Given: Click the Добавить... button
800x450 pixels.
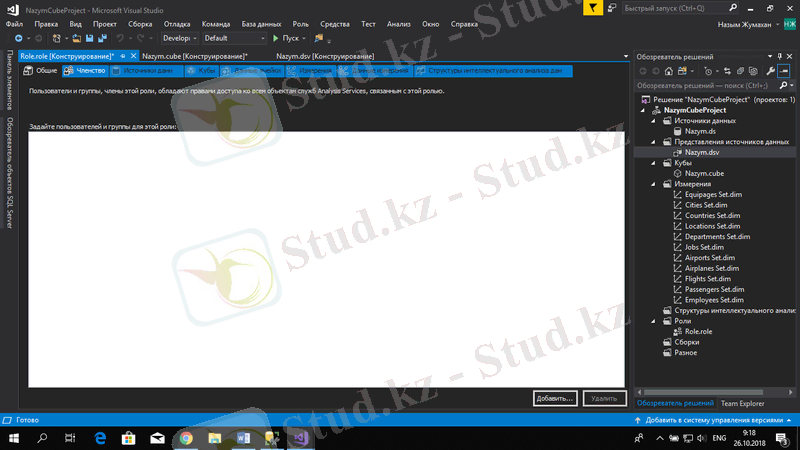Looking at the screenshot, I should click(x=555, y=398).
